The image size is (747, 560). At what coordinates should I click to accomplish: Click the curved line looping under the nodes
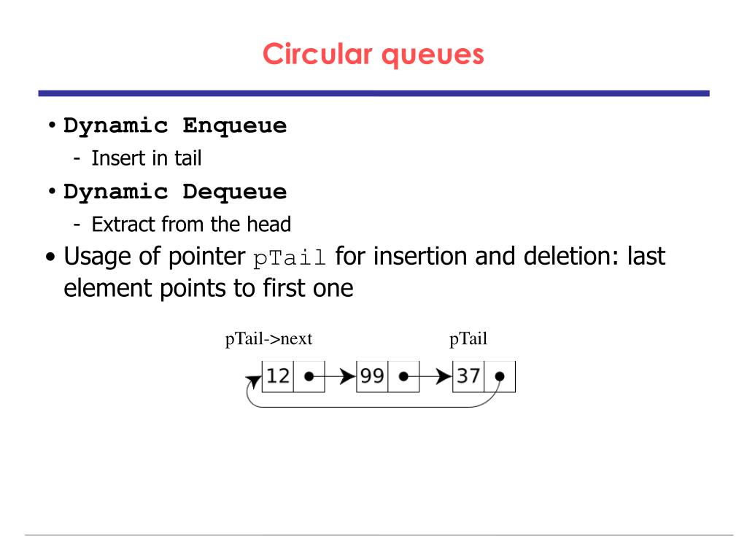[371, 407]
